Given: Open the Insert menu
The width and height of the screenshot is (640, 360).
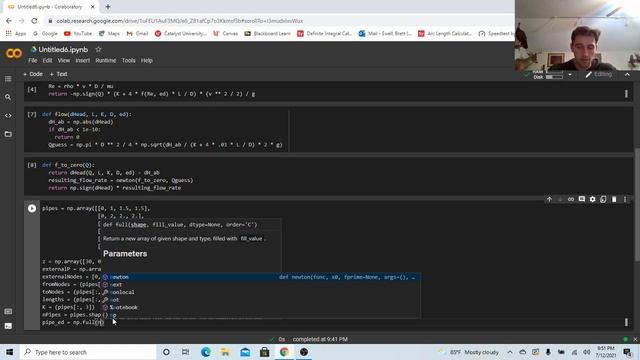Looking at the screenshot, I should pyautogui.click(x=82, y=60).
